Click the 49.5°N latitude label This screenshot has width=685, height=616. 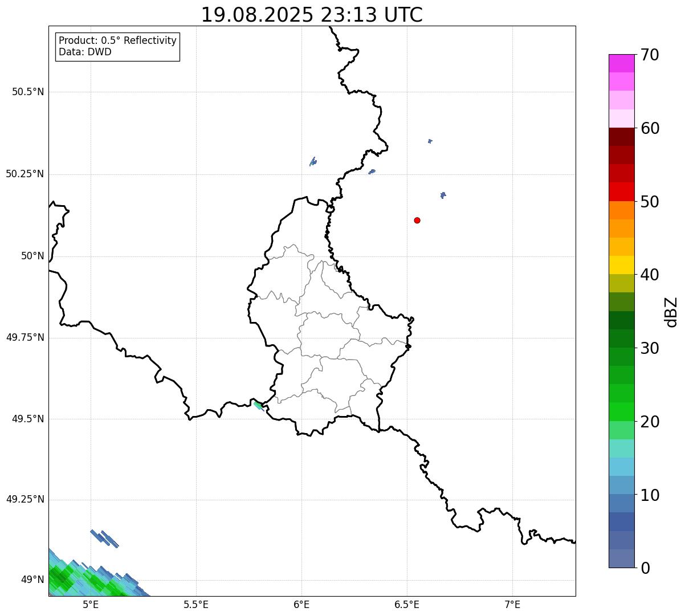(x=28, y=419)
